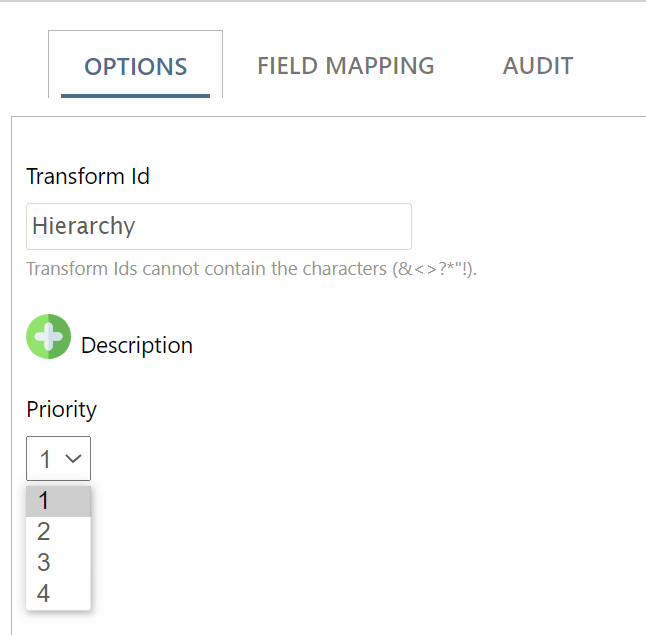The image size is (646, 635).
Task: Expand Description with the green plus icon
Action: pyautogui.click(x=49, y=336)
